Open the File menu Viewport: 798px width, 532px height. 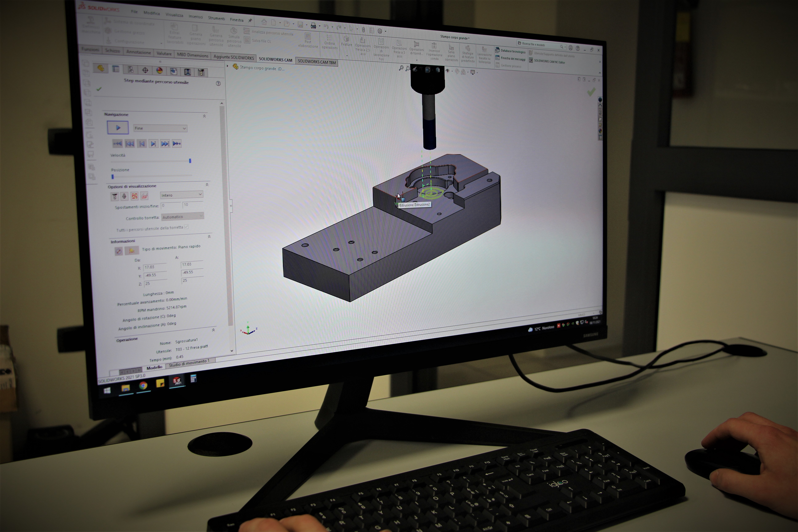click(x=134, y=12)
